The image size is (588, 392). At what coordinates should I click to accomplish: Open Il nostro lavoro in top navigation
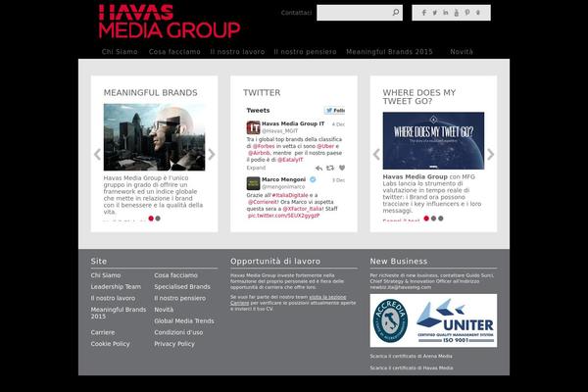pyautogui.click(x=237, y=52)
